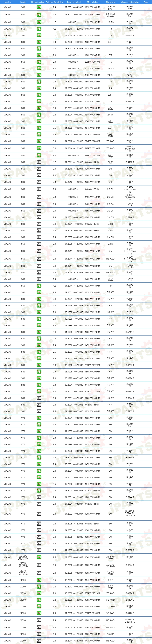This screenshot has width=152, height=644.
Task: Click body label R 2,5 T AWD
Action: [110, 135]
